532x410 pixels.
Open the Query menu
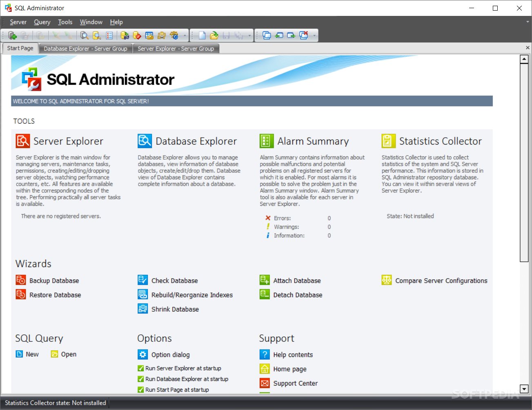tap(42, 22)
